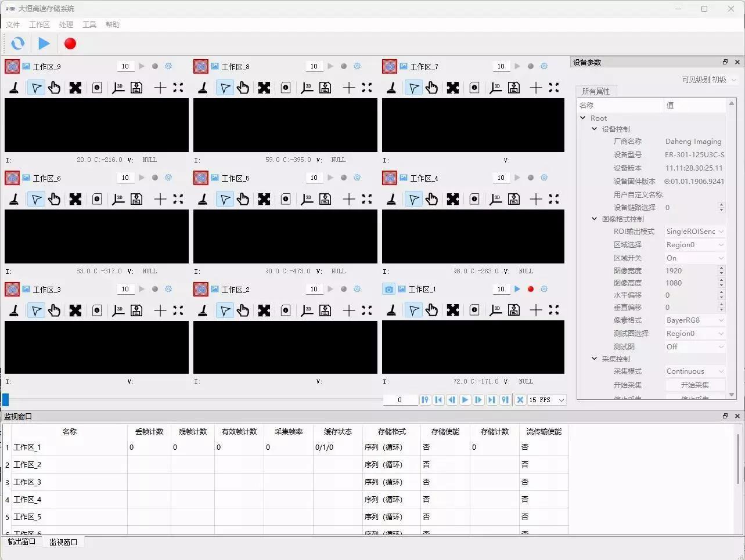The image size is (745, 560).
Task: Click the save image icon in 工作区_3
Action: click(x=136, y=310)
